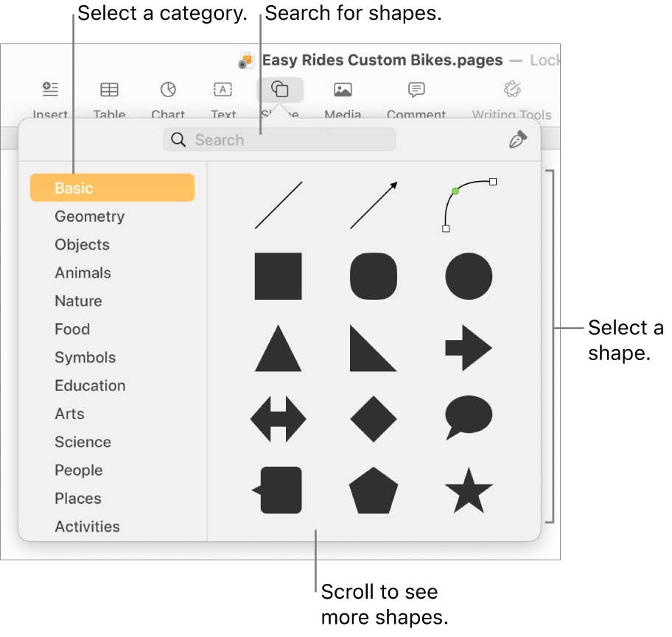The image size is (672, 637).
Task: Open the Media toolbar icon
Action: pos(343,90)
